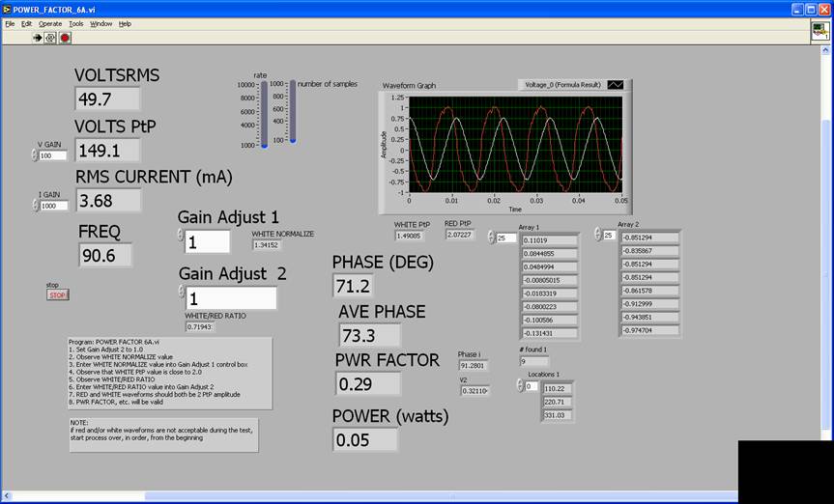
Task: Click the Gain Adjust 2 input box
Action: [x=231, y=298]
